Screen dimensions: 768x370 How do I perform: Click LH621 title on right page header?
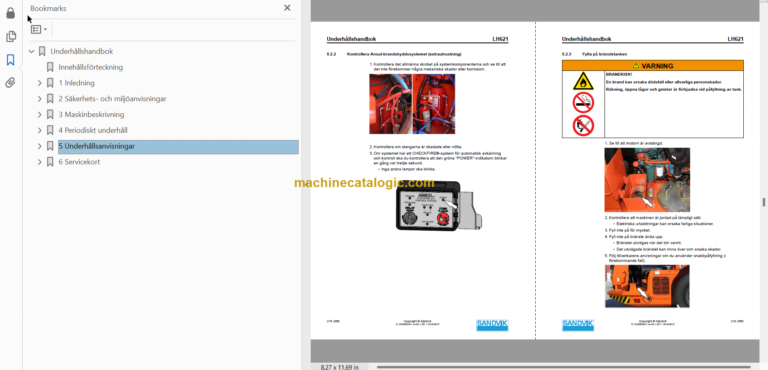click(735, 39)
